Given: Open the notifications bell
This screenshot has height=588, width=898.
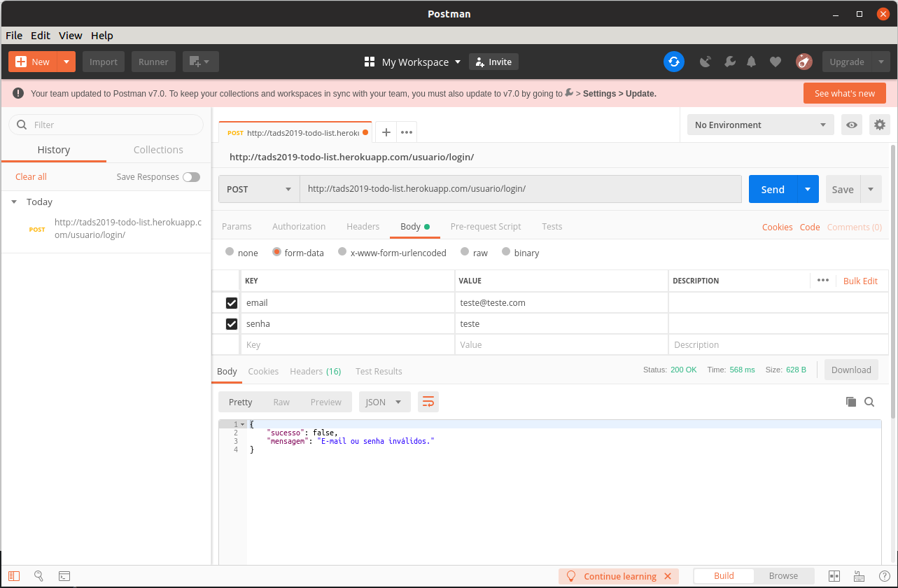Looking at the screenshot, I should pos(751,62).
